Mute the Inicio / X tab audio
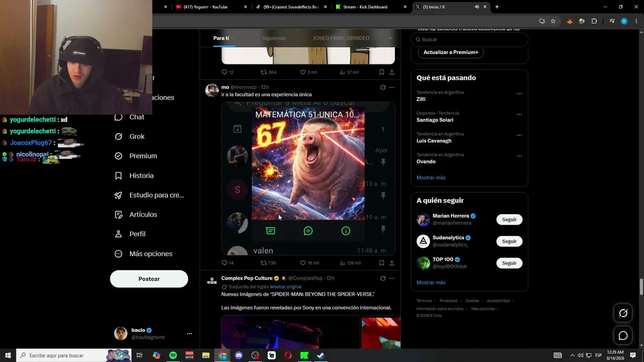This screenshot has width=644, height=362. click(x=476, y=7)
